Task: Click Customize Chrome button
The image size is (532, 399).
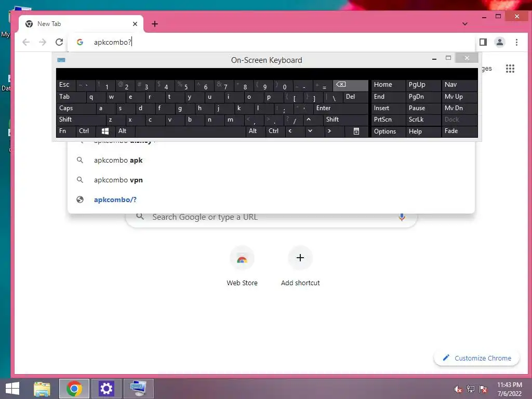Action: click(x=477, y=358)
